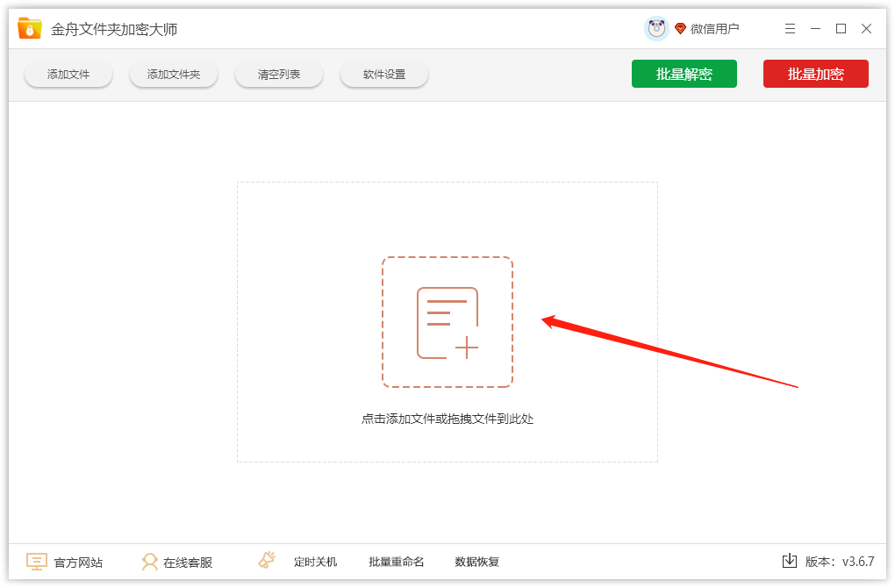The image size is (895, 588).
Task: Click the orange folder app logo icon
Action: point(27,27)
